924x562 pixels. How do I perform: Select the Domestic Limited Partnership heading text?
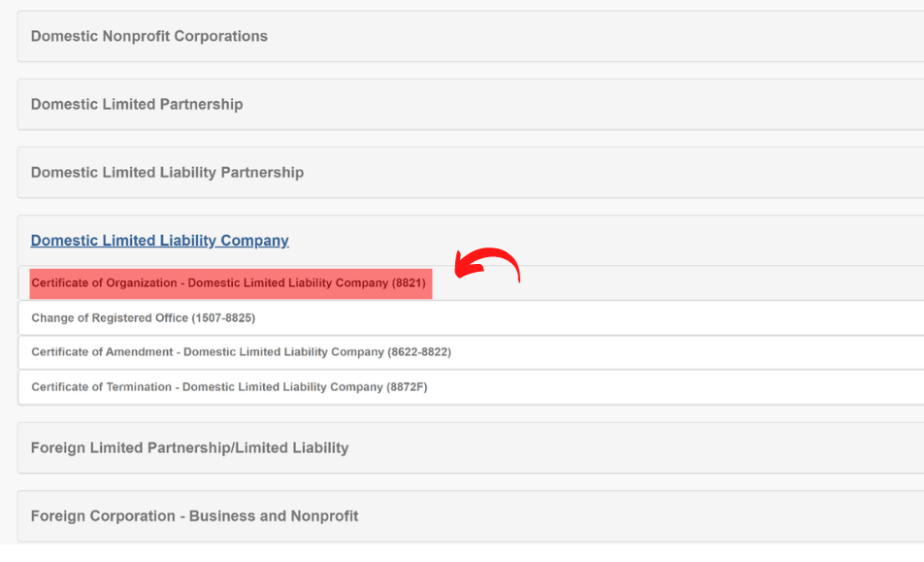click(x=137, y=104)
